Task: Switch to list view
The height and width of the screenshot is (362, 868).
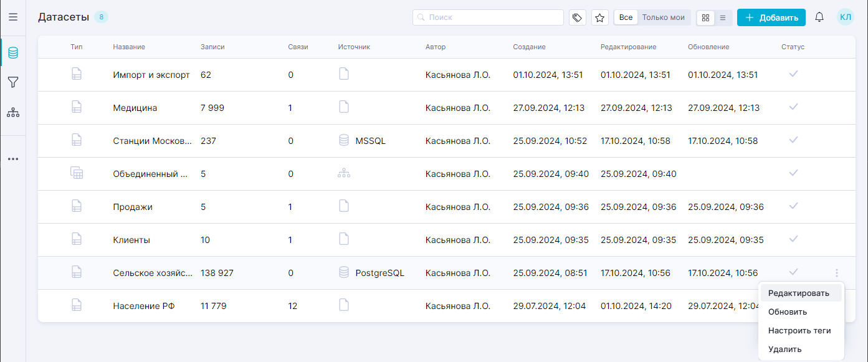Action: [723, 17]
